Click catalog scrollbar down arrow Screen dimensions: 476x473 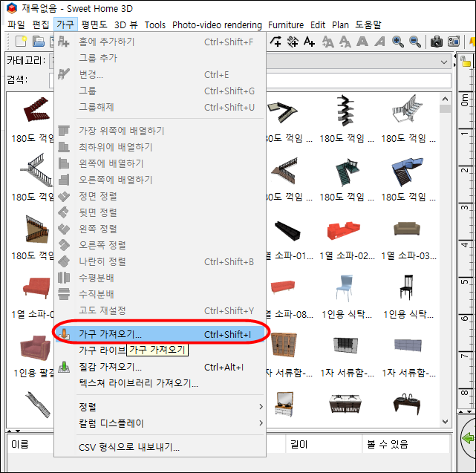(445, 421)
